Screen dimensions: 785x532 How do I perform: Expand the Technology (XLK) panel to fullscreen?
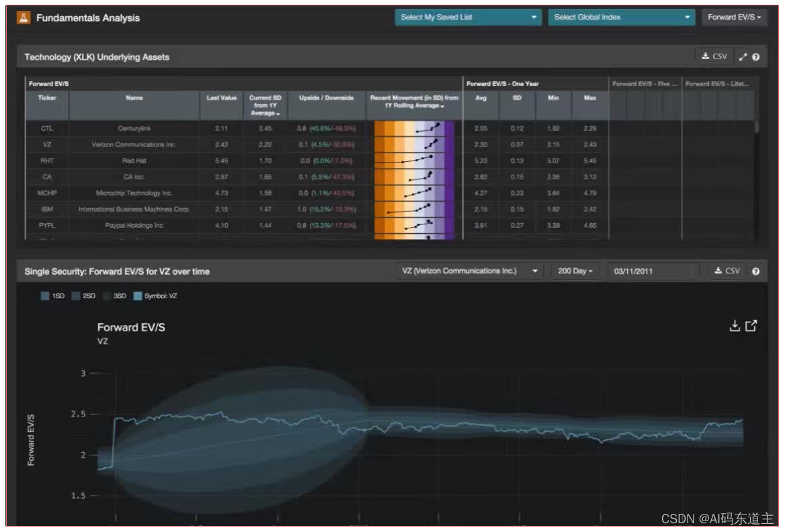pos(743,57)
